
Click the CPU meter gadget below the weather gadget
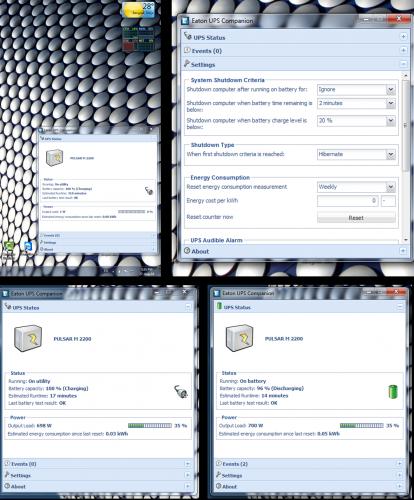click(139, 39)
